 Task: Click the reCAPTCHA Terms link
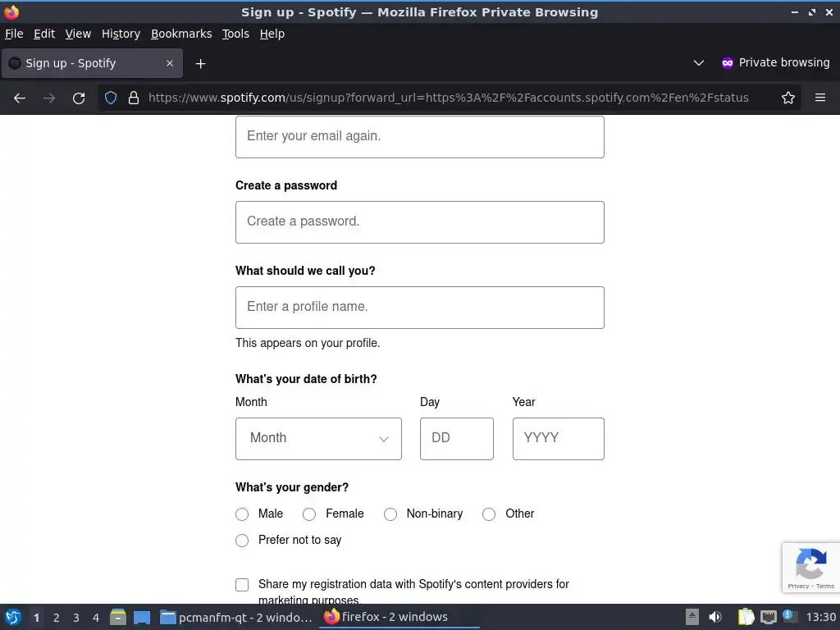[825, 586]
